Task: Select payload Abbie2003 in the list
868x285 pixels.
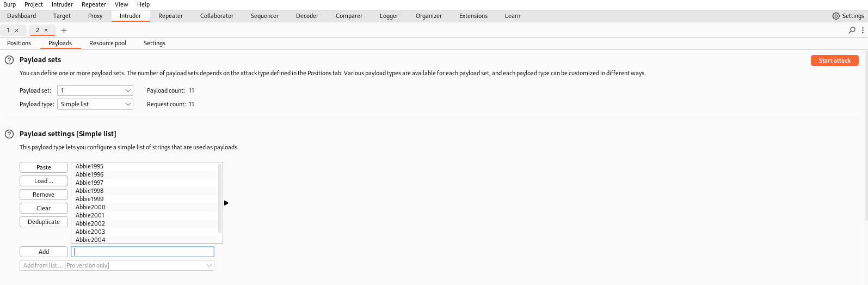Action: click(x=144, y=232)
